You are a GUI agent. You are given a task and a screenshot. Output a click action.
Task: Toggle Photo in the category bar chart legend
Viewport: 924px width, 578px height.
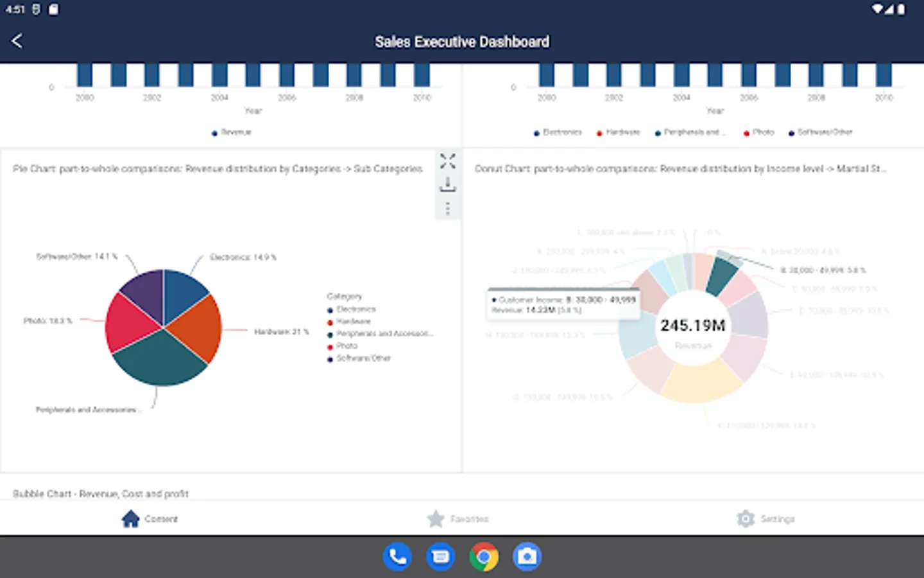[758, 132]
